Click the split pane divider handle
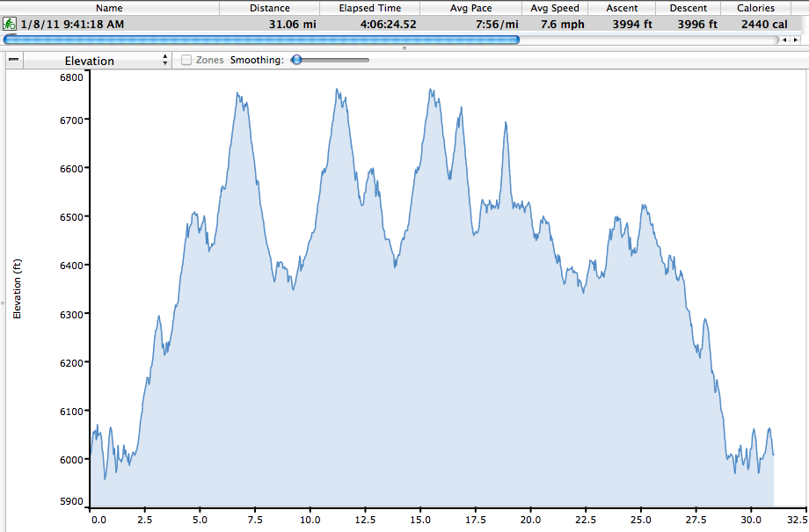809x532 pixels. click(404, 47)
